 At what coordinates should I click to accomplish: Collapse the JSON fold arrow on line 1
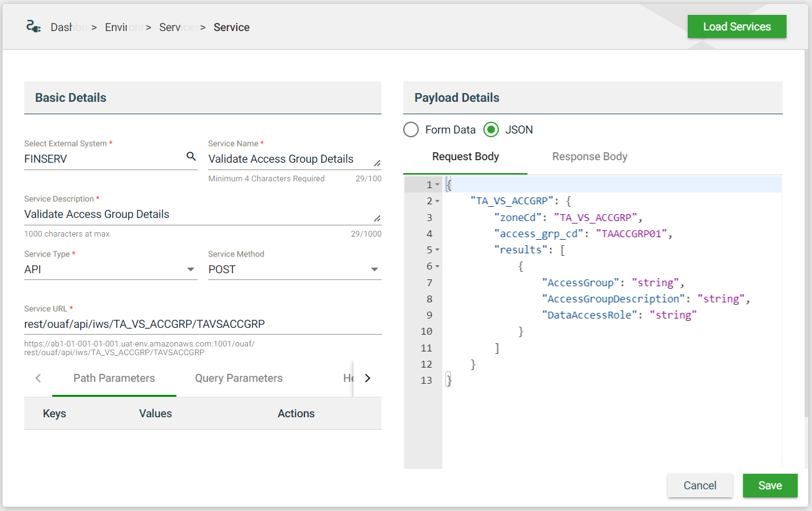tap(437, 185)
